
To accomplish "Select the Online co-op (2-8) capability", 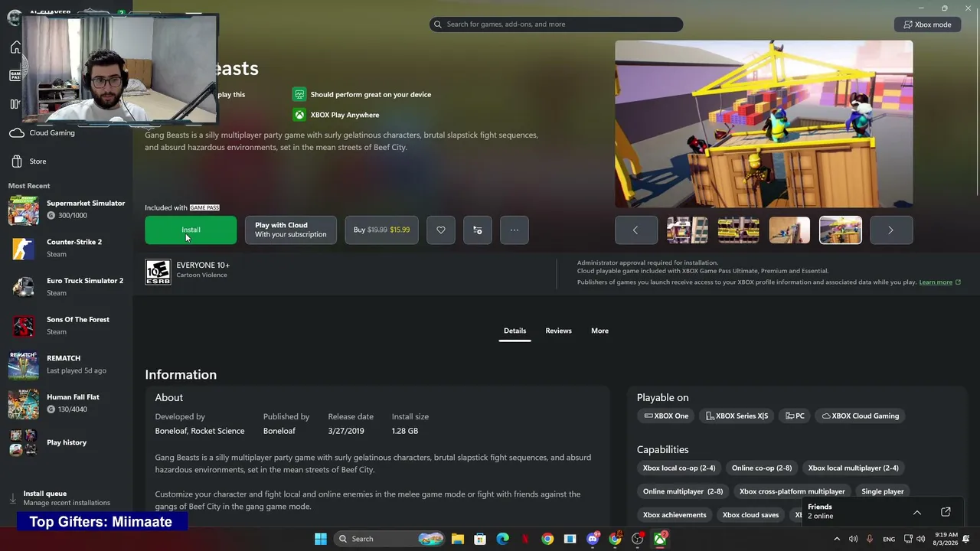I will click(762, 468).
